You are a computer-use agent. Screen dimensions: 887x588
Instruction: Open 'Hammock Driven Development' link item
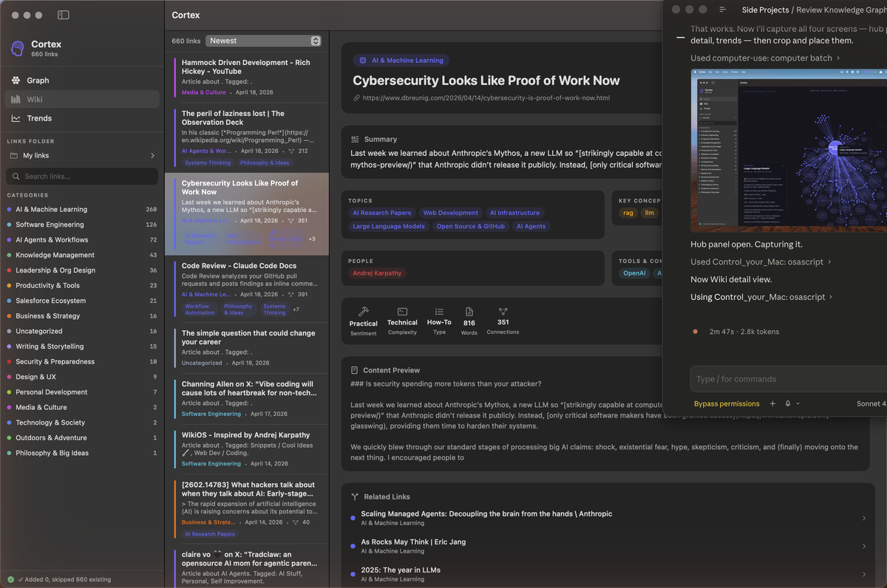247,77
